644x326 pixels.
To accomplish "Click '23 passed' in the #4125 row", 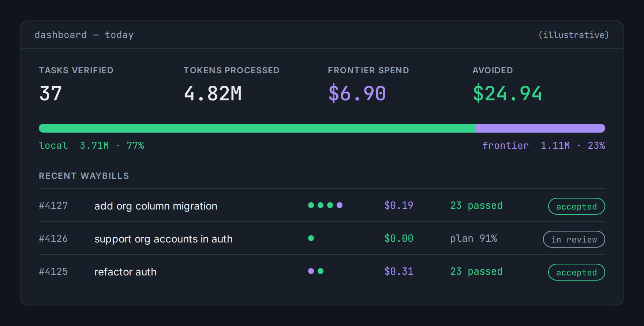I will [x=476, y=271].
